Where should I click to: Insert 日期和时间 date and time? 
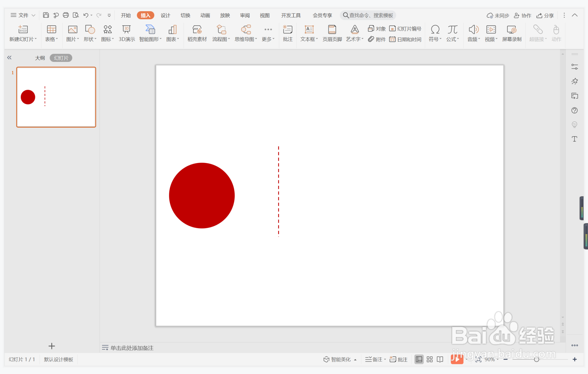(405, 39)
